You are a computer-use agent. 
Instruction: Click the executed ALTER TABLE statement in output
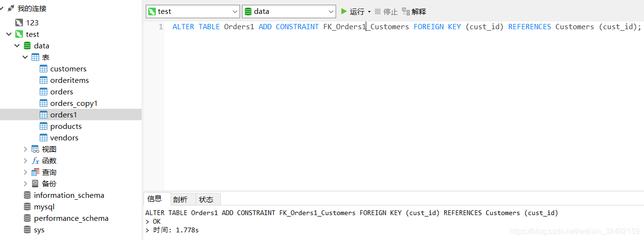(x=352, y=213)
